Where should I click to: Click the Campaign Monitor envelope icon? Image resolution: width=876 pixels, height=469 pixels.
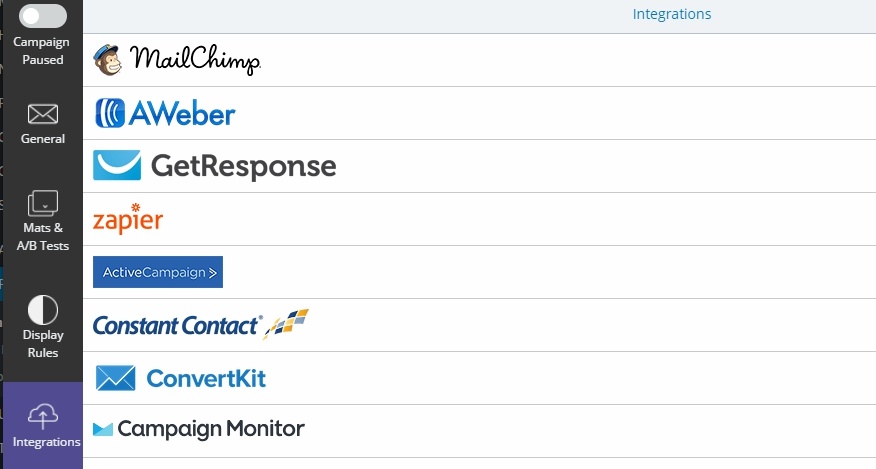103,429
